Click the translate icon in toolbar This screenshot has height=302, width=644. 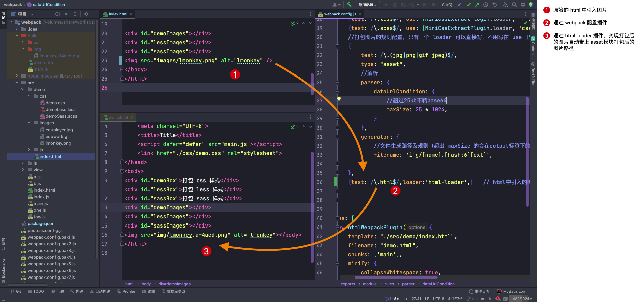[505, 5]
